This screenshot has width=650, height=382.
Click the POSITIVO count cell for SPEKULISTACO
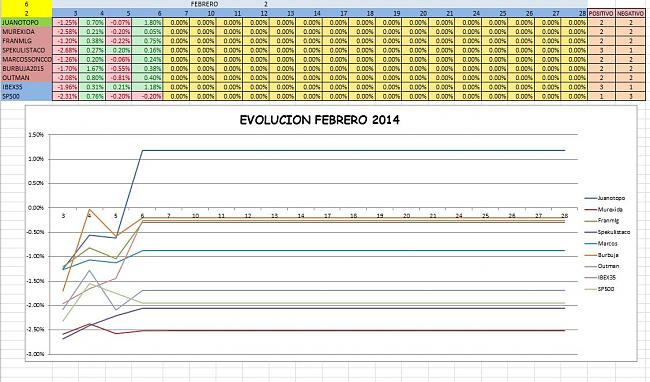coord(601,50)
